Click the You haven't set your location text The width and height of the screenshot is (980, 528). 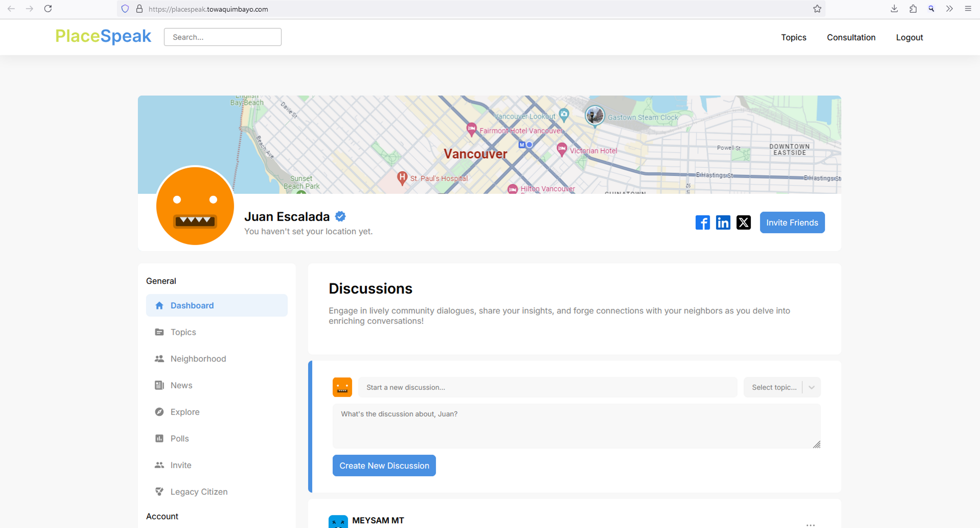(308, 231)
